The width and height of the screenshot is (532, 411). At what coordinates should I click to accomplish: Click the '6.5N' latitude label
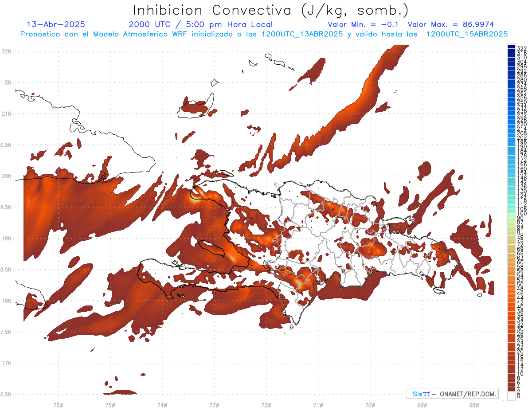point(7,394)
